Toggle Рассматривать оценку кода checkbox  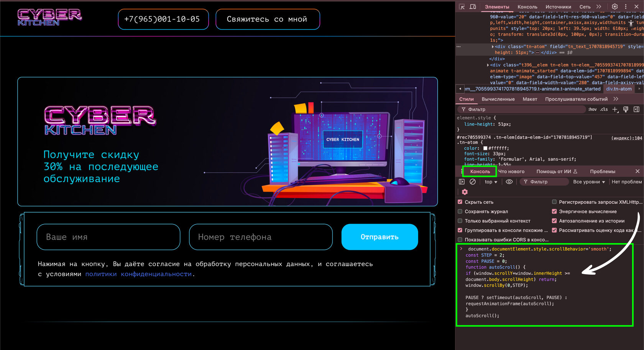(x=554, y=230)
